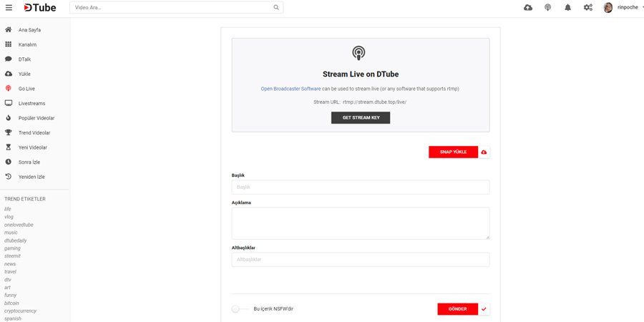
Task: Open Kanalım in the sidebar
Action: [x=27, y=45]
